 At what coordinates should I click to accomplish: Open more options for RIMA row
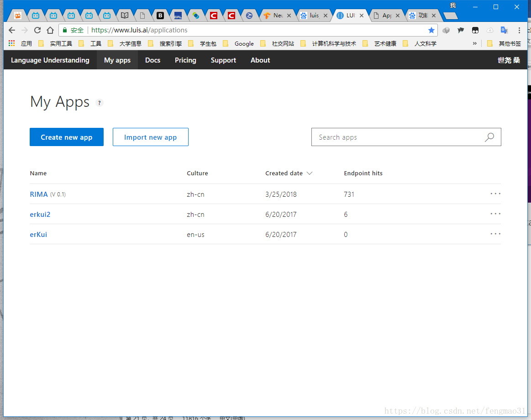point(495,194)
